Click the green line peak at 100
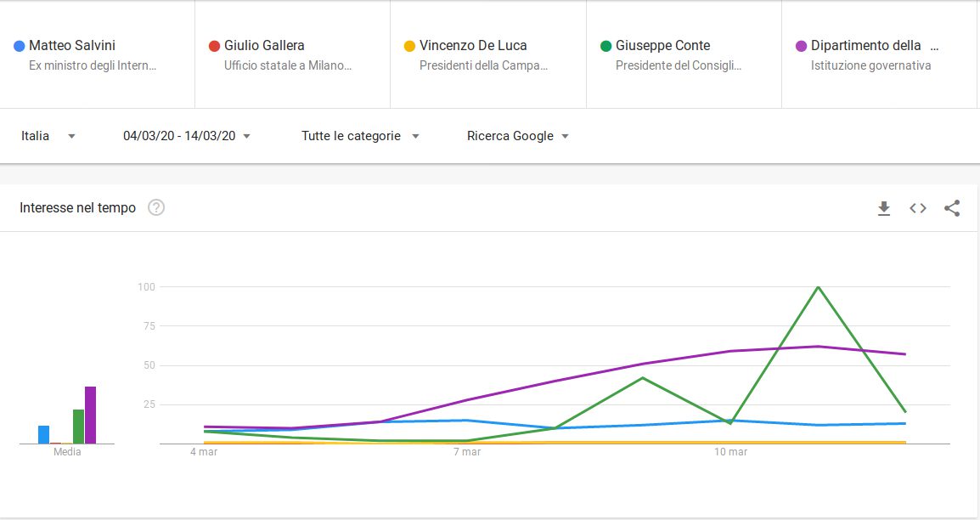Viewport: 980px width, 520px height. coord(818,287)
